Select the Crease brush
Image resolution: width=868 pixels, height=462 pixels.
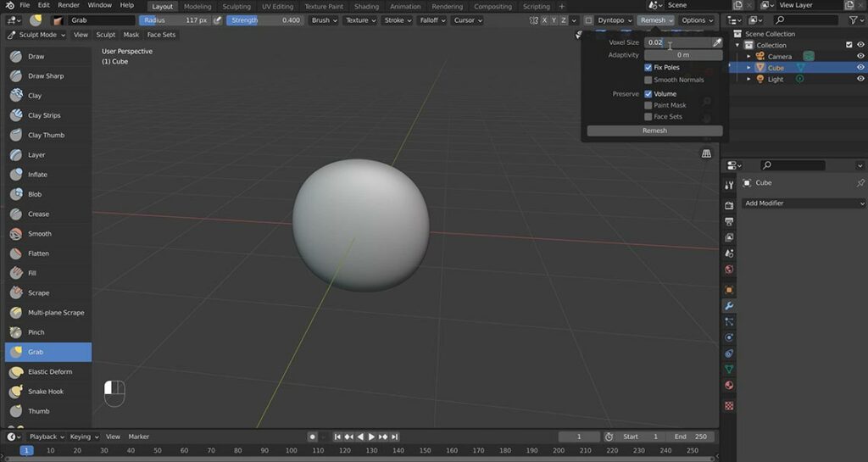[48, 214]
